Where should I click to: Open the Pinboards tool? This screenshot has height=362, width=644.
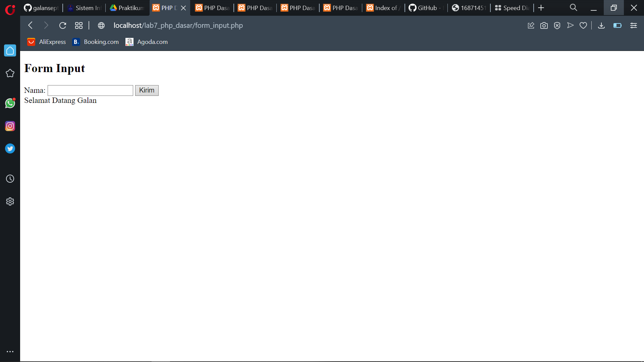pyautogui.click(x=531, y=25)
